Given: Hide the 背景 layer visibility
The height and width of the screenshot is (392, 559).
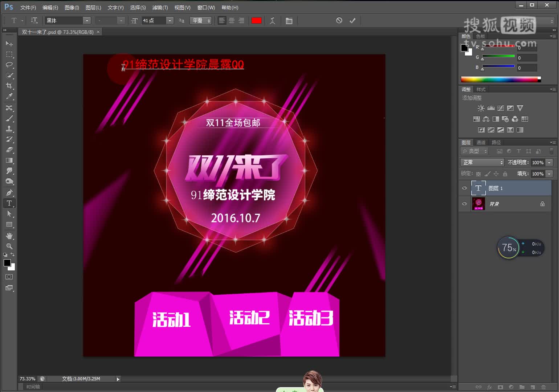Looking at the screenshot, I should click(464, 204).
